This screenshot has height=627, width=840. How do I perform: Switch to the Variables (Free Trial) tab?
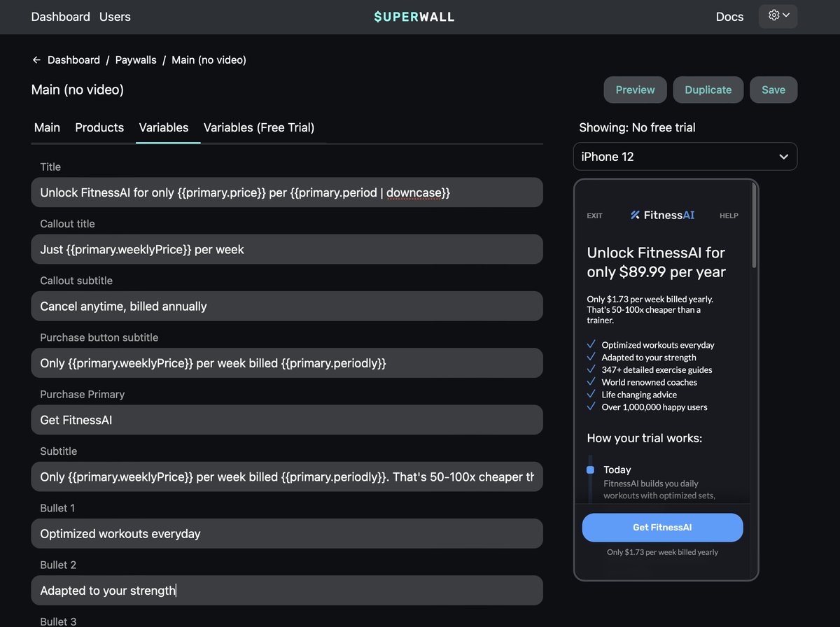[x=259, y=128]
